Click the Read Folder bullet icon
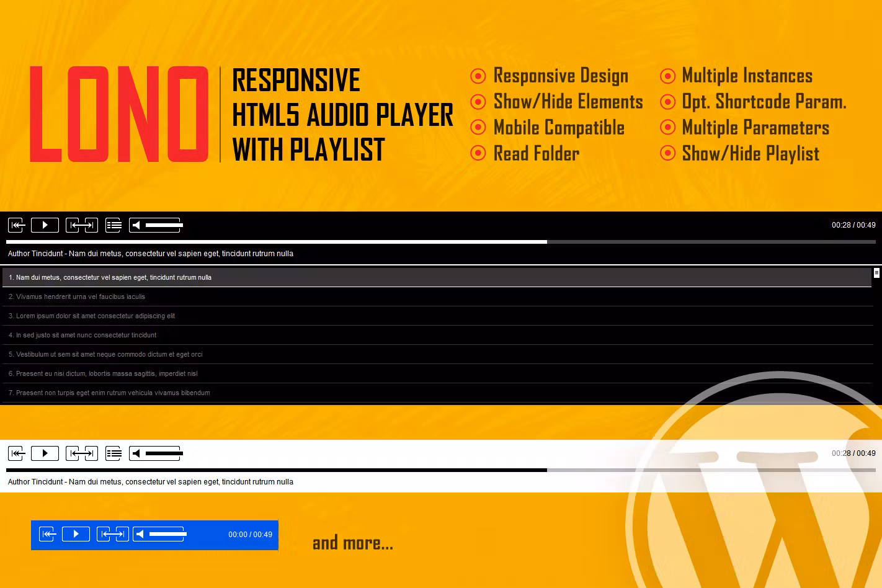 478,153
